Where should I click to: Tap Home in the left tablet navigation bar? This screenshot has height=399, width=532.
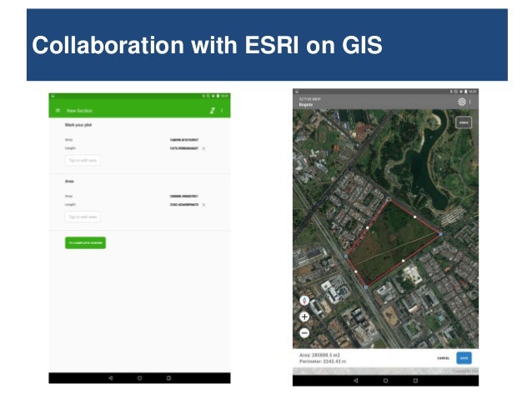[x=139, y=378]
